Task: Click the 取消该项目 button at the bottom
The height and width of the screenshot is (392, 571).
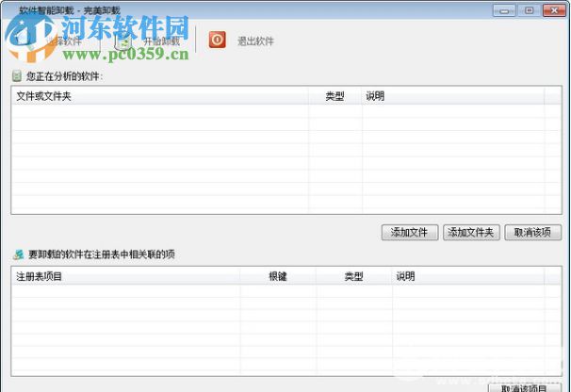Action: coord(525,387)
